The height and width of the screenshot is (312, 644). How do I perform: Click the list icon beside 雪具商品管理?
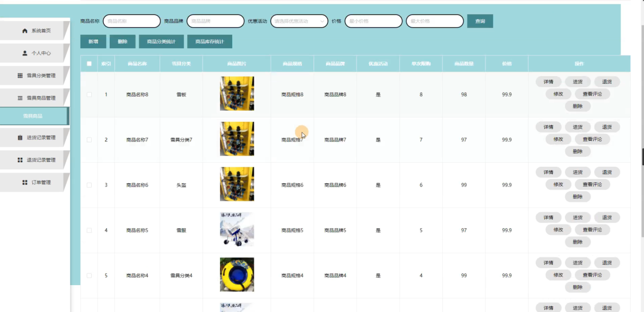coord(20,98)
